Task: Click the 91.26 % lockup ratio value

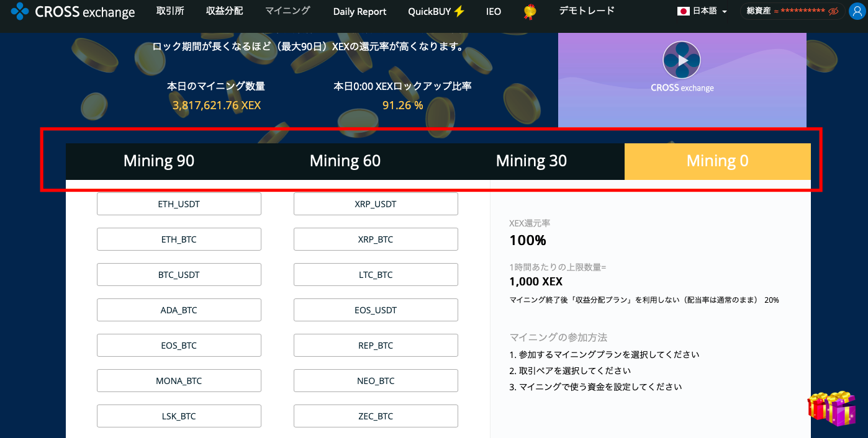Action: (x=402, y=105)
